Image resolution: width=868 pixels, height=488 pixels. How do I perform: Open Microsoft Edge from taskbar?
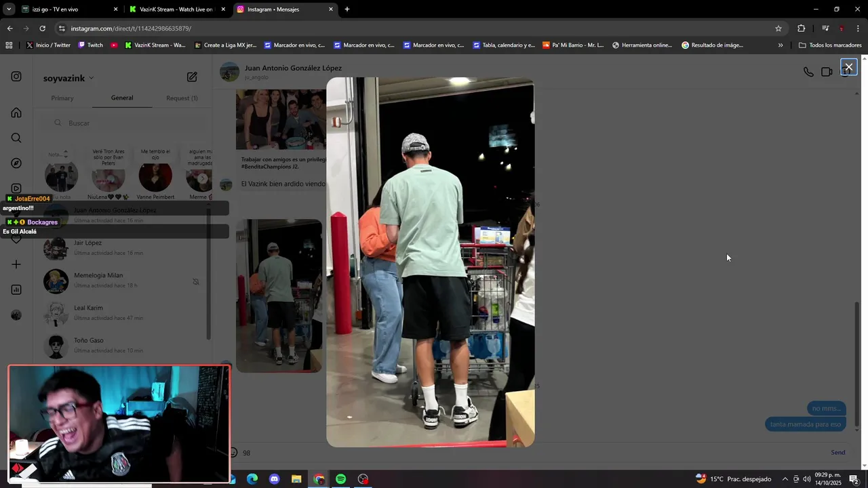[x=252, y=479]
